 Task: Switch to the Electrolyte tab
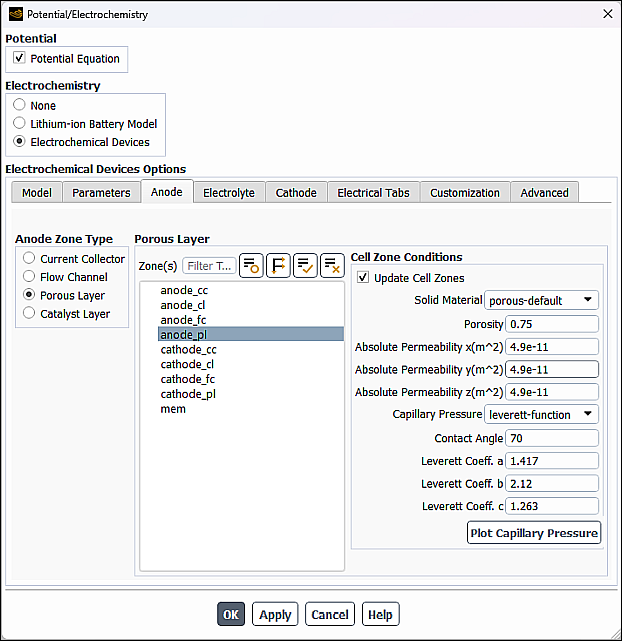(229, 193)
